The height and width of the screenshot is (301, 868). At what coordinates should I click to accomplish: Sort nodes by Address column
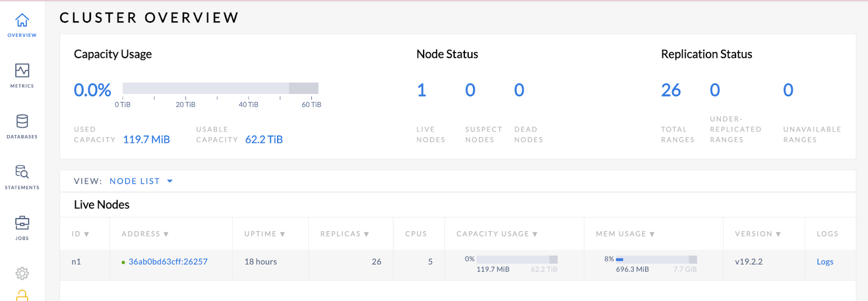point(145,234)
